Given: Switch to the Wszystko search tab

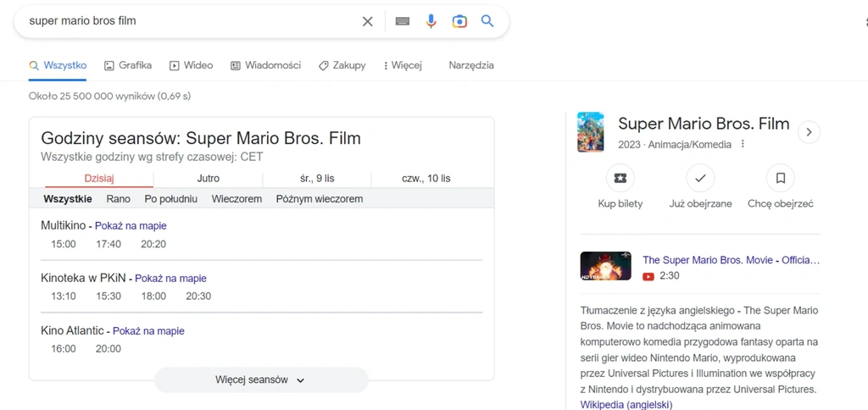Looking at the screenshot, I should (x=58, y=65).
